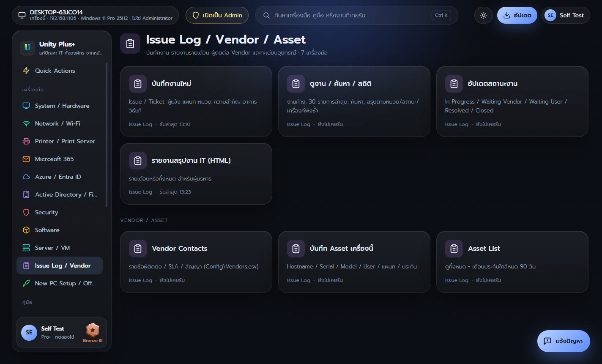602x364 pixels.
Task: Click the Server / VM icon
Action: click(x=26, y=248)
